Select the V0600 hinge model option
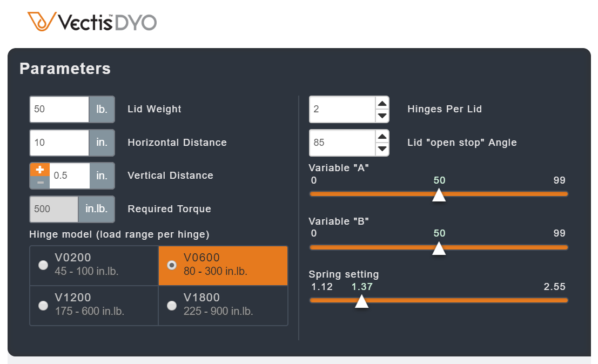Screen dimensions: 598x364 click(x=172, y=265)
